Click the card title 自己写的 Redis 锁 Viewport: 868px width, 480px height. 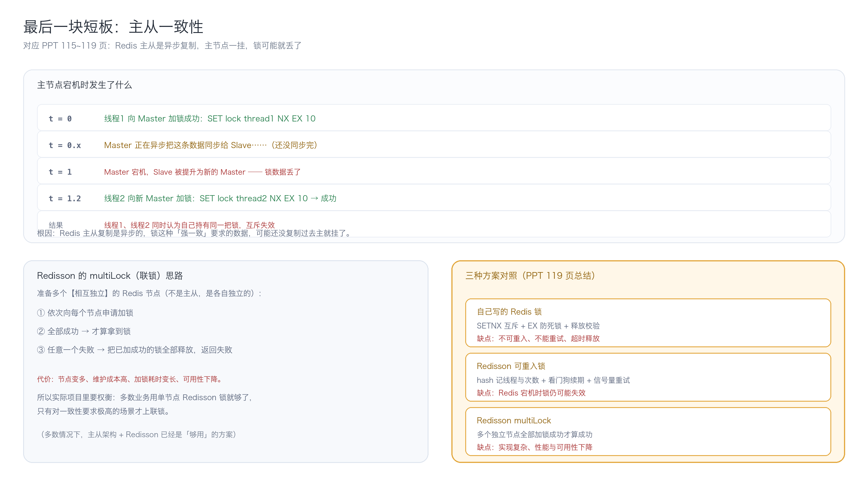pyautogui.click(x=509, y=312)
